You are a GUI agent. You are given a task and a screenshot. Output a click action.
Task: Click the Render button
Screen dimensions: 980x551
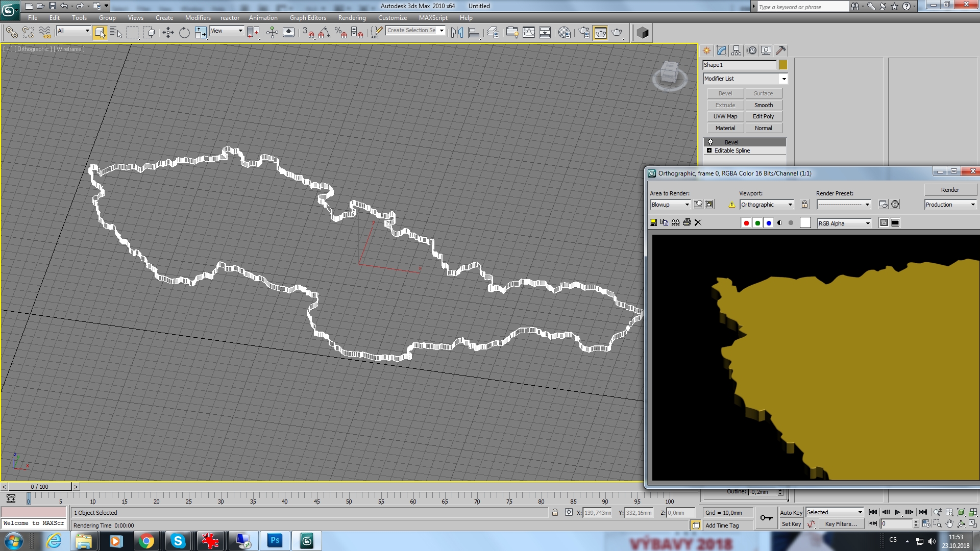click(x=950, y=190)
